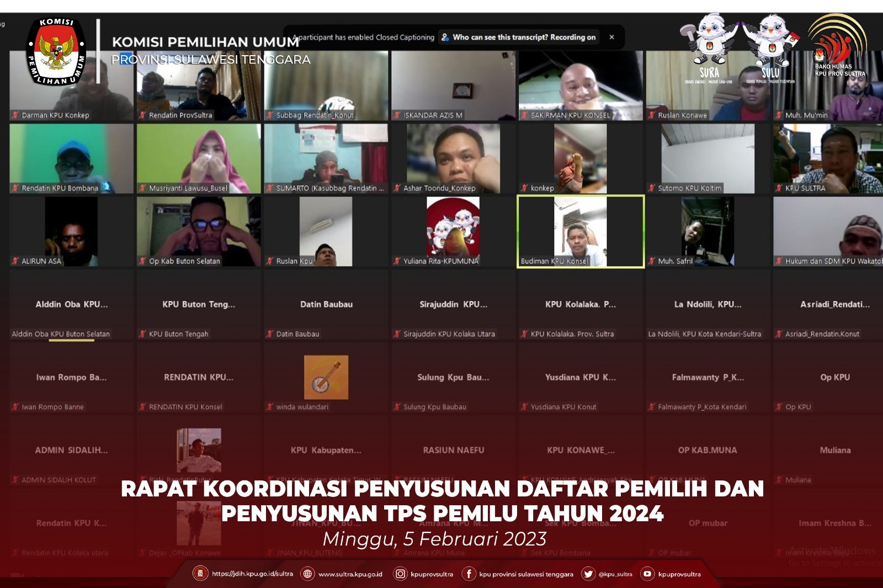Click muted mic icon beside Muh. Safril
The height and width of the screenshot is (588, 883).
point(652,261)
